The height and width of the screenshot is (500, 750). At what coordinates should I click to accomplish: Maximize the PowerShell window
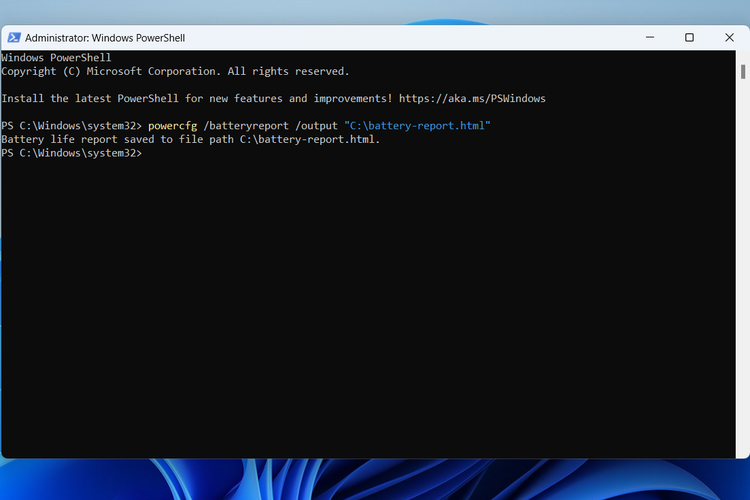tap(689, 37)
